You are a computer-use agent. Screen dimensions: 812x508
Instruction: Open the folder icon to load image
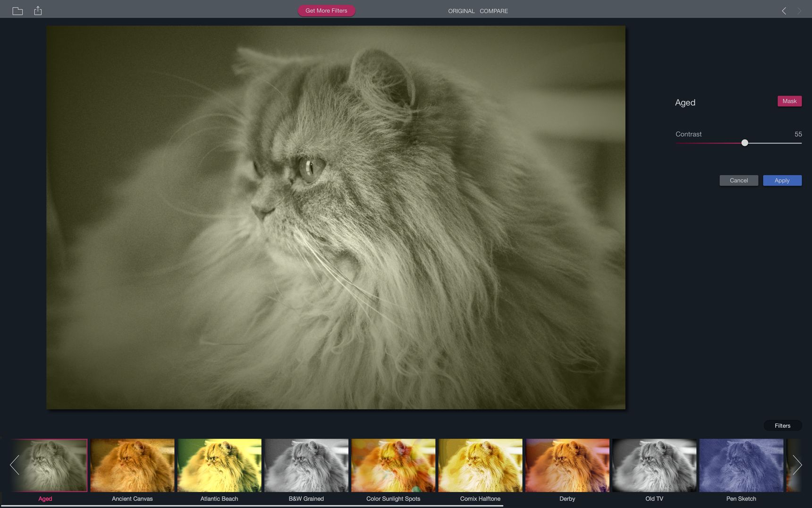17,11
